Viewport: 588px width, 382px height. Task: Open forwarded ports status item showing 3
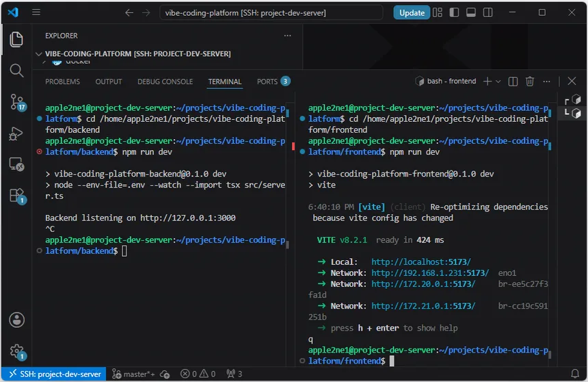tap(234, 374)
